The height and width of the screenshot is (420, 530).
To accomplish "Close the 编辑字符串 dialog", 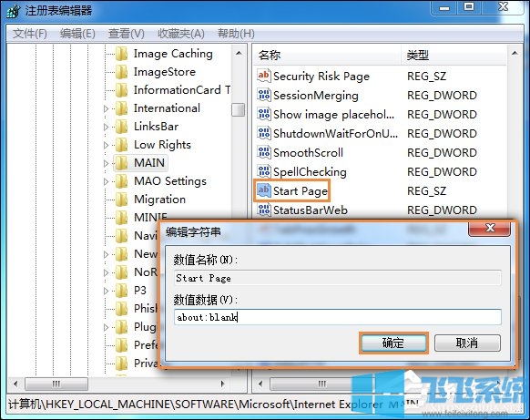I will pyautogui.click(x=489, y=229).
